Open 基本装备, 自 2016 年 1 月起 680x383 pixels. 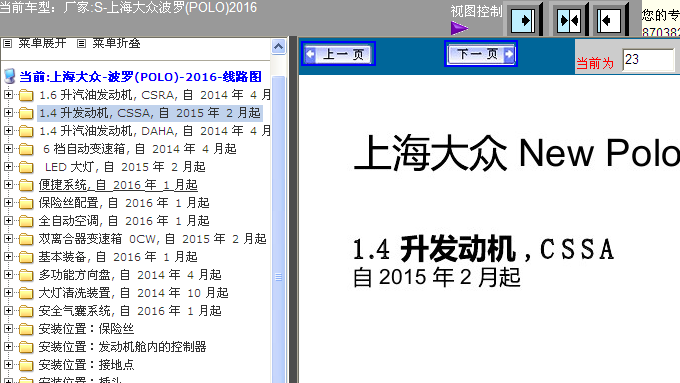click(118, 257)
